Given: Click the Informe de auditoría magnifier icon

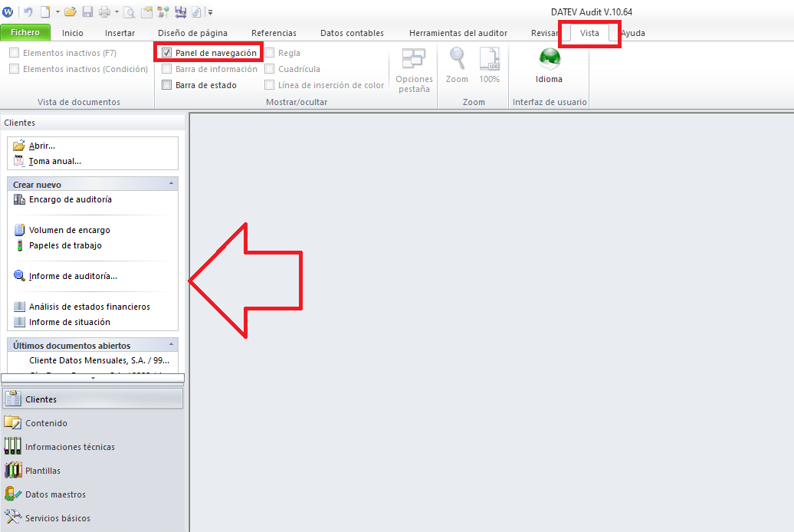Looking at the screenshot, I should (x=19, y=276).
